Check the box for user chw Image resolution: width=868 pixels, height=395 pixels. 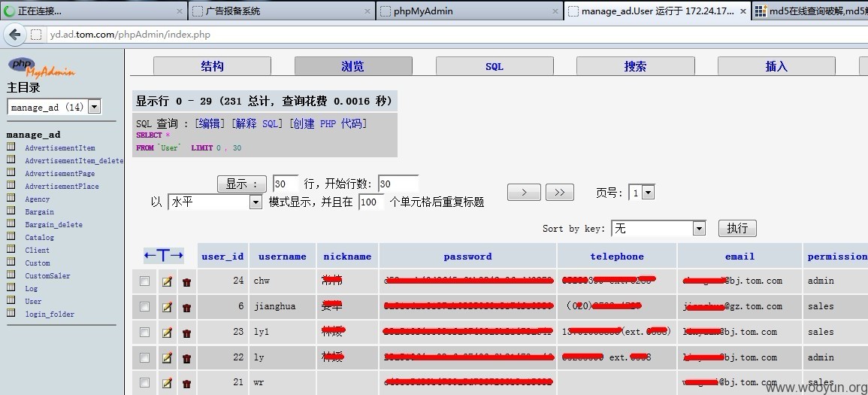click(x=144, y=281)
